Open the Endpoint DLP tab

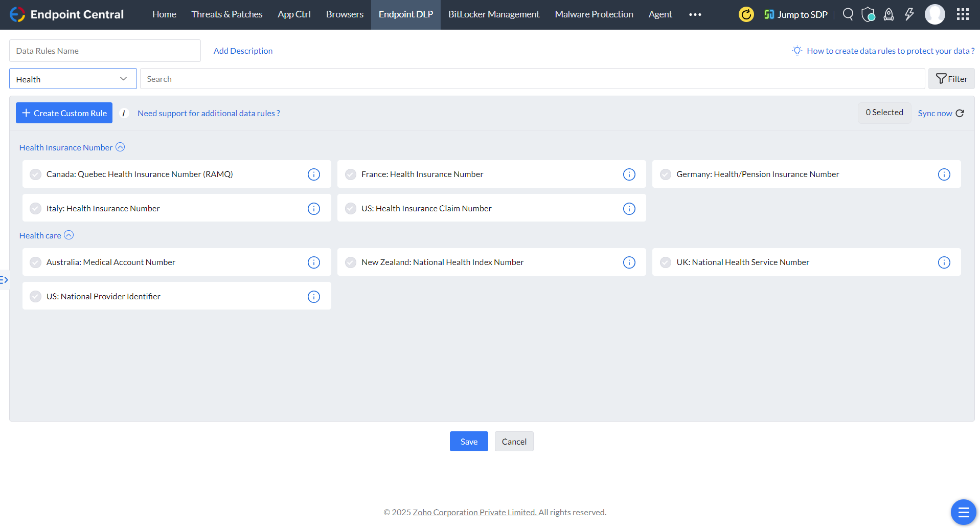[x=406, y=14]
